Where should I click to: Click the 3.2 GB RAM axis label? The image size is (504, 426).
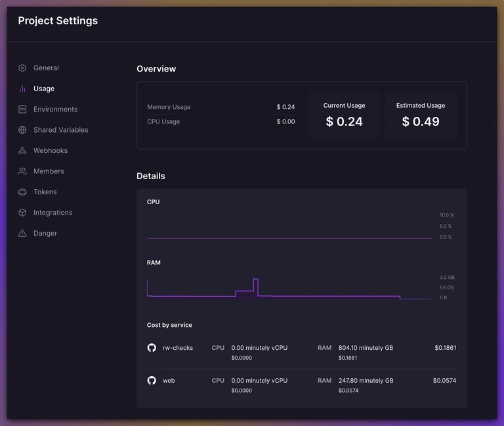click(447, 277)
